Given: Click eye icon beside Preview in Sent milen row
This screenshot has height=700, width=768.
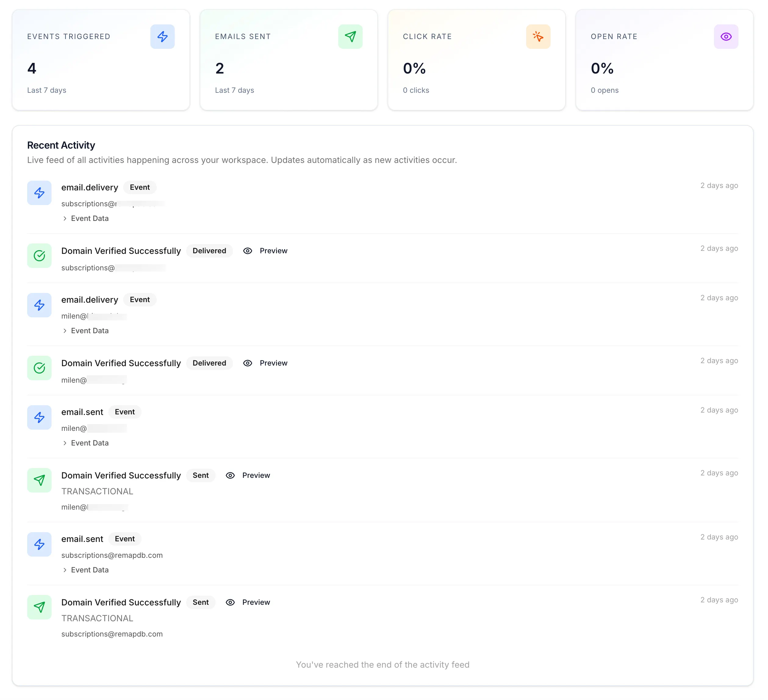Looking at the screenshot, I should click(230, 475).
